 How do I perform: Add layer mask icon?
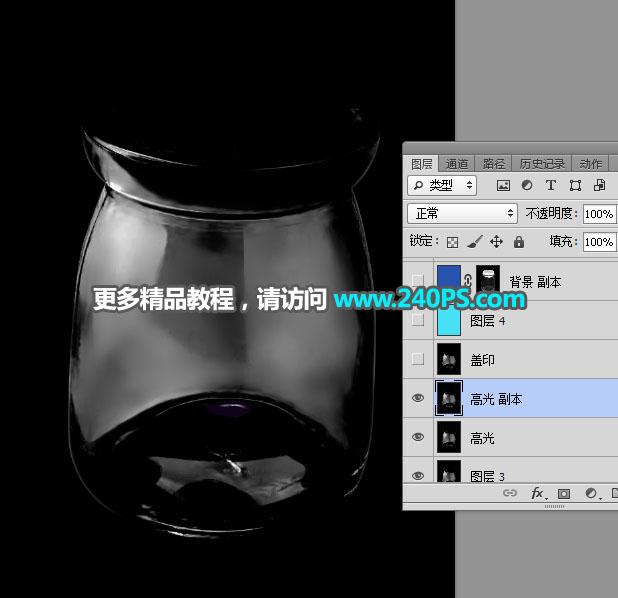[x=564, y=494]
